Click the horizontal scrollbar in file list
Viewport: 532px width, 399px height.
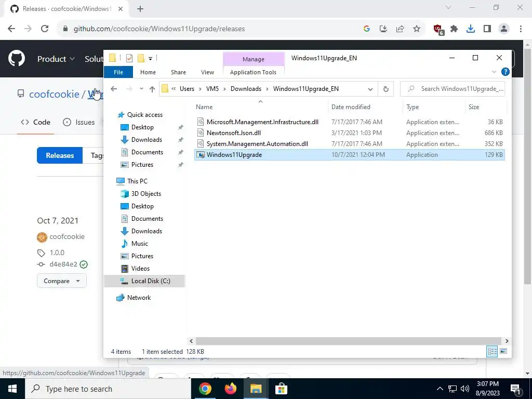[349, 341]
